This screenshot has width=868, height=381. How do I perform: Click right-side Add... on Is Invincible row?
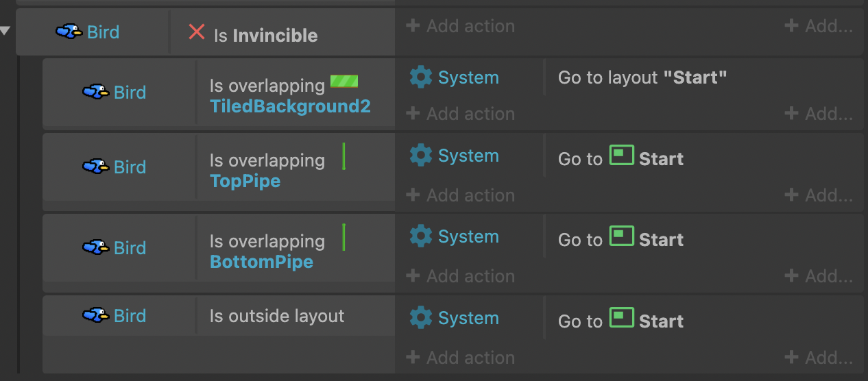tap(819, 26)
